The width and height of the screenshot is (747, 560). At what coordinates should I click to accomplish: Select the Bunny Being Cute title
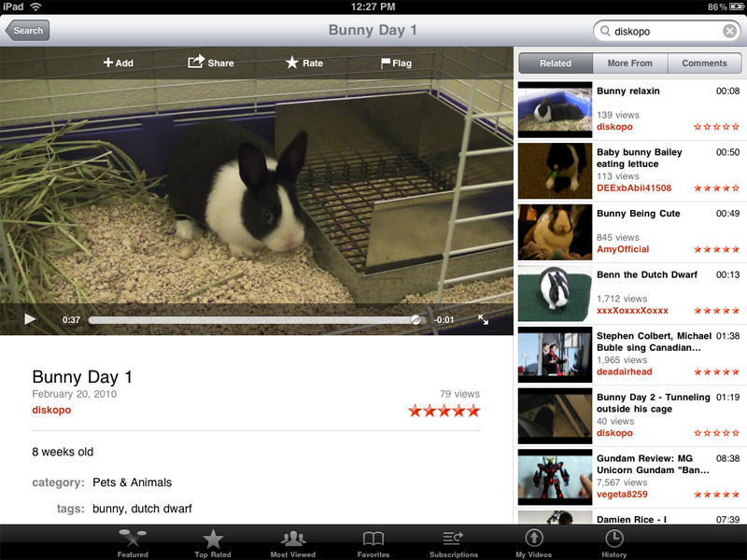(x=639, y=214)
